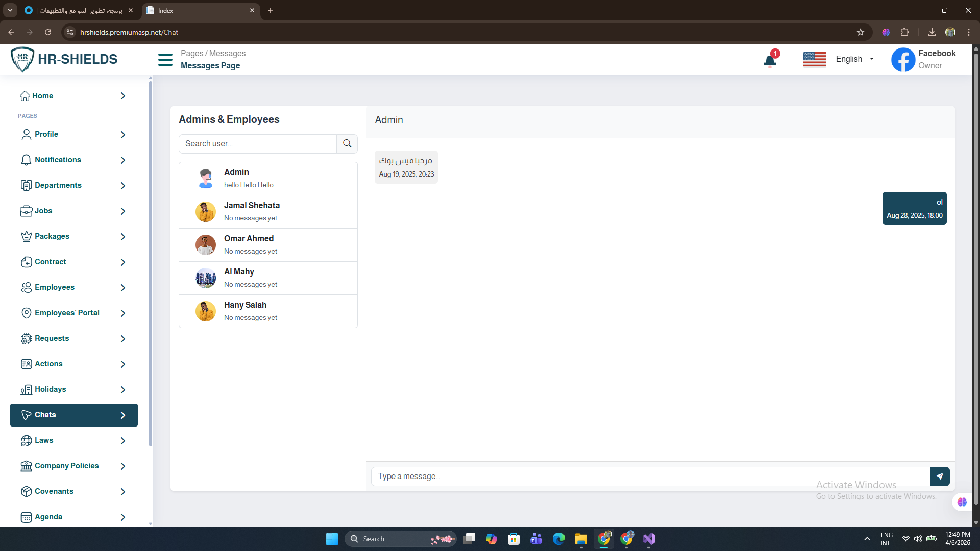Expand the Requests menu chevron

[123, 339]
